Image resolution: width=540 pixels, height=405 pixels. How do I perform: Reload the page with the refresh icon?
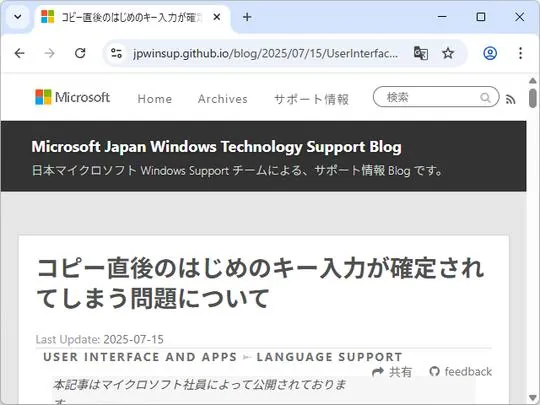(x=80, y=53)
